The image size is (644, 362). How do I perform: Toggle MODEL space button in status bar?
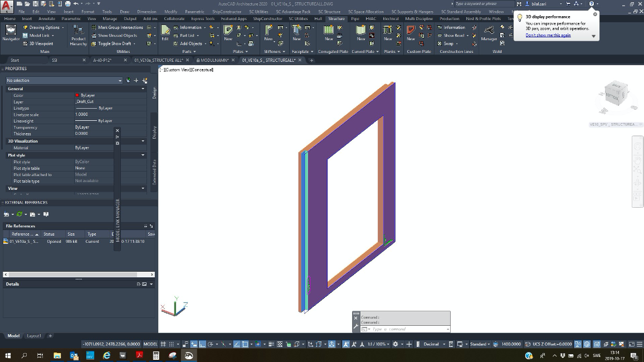[150, 344]
